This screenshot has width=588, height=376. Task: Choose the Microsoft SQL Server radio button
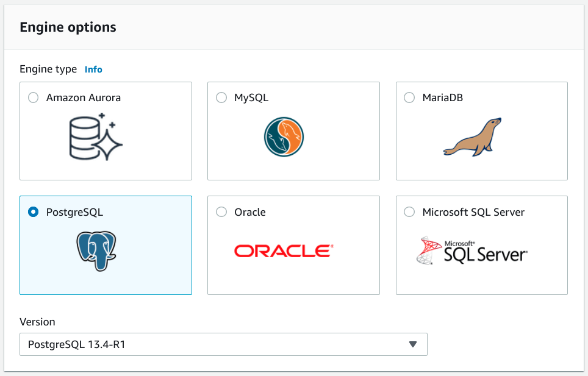(409, 212)
